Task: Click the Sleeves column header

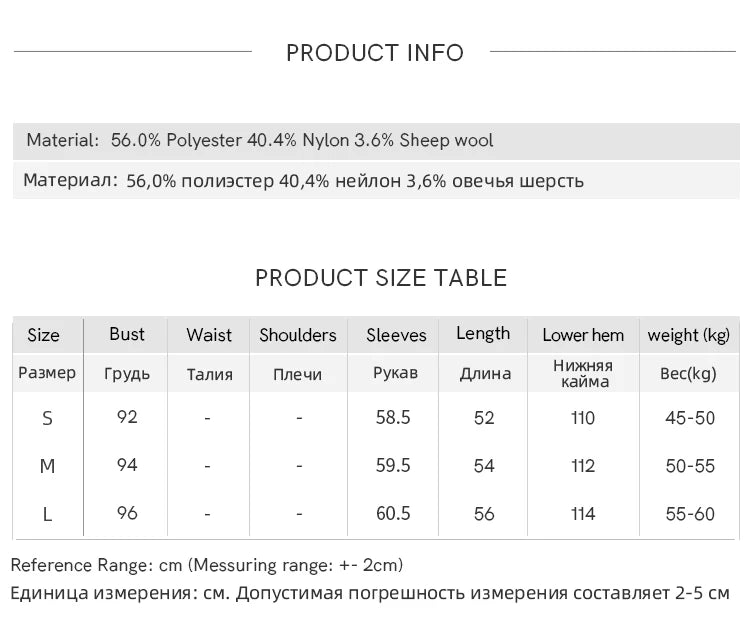Action: pos(396,335)
